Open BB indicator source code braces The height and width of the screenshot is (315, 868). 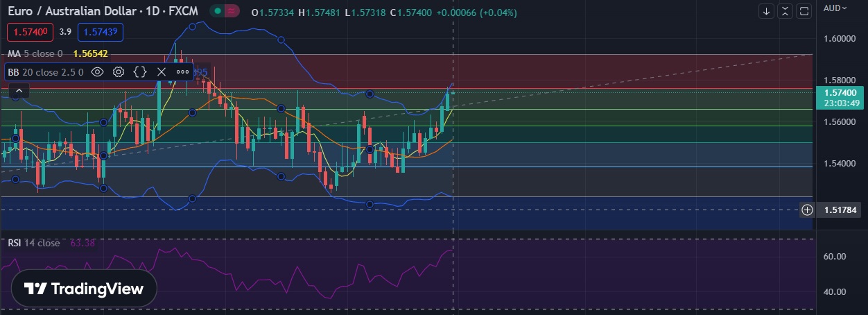pos(140,71)
